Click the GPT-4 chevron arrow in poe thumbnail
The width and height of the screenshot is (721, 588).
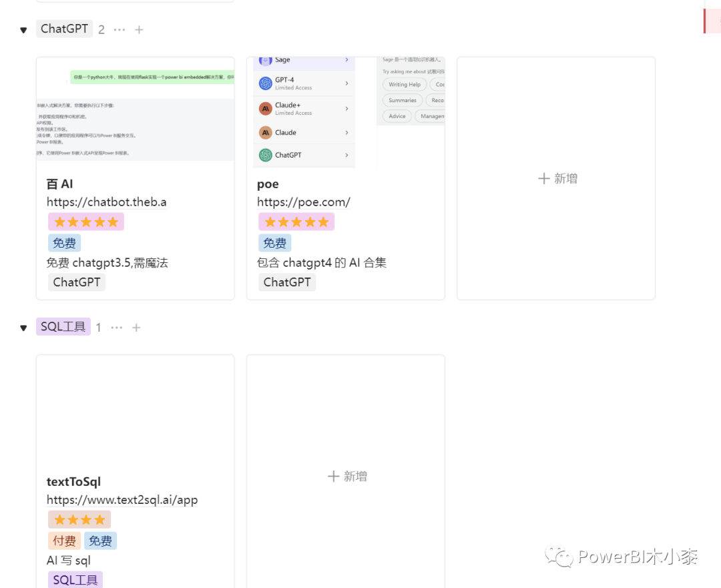pos(346,83)
